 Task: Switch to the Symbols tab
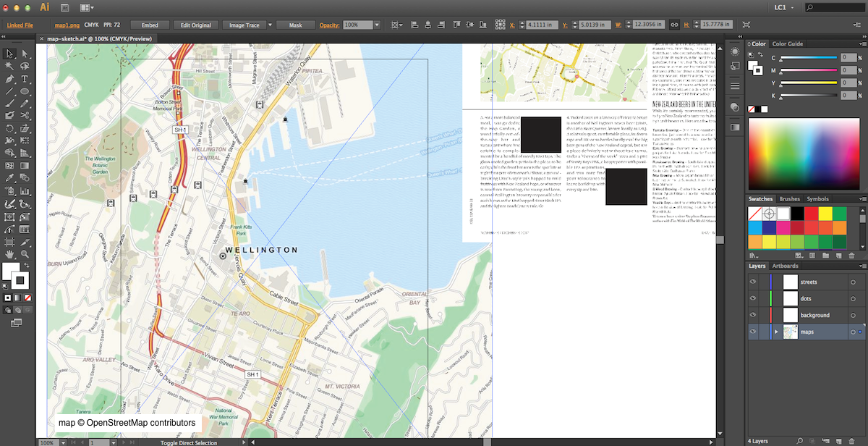click(817, 199)
